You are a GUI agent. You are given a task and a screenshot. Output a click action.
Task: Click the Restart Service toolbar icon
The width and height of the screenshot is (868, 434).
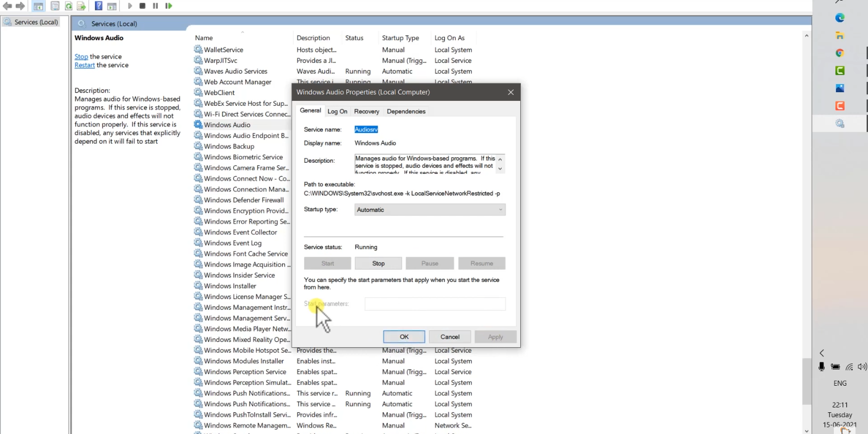pyautogui.click(x=169, y=6)
